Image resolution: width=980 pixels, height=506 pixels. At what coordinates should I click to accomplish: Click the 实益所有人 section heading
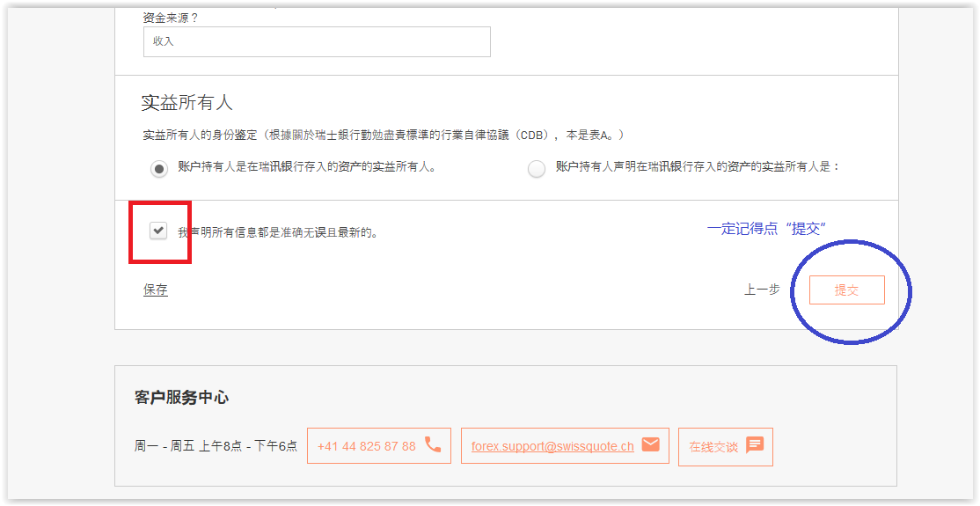click(186, 103)
